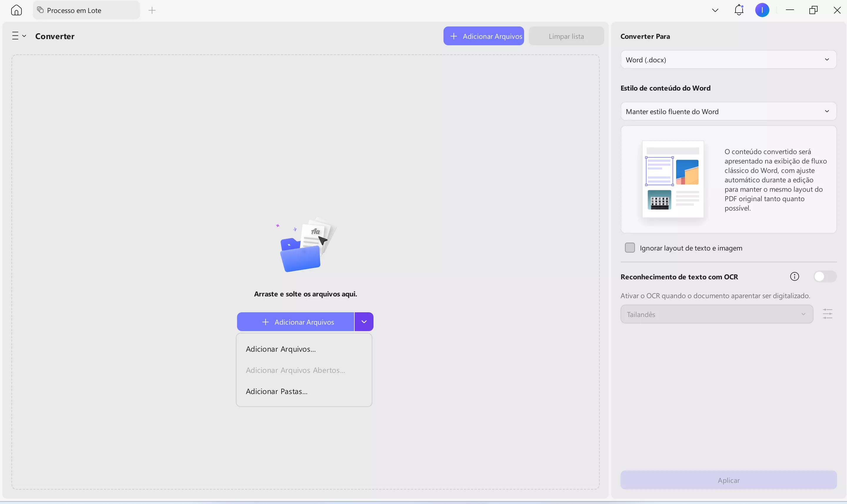Open Manter estilo fluente do Word dropdown
This screenshot has width=847, height=504.
pyautogui.click(x=728, y=111)
